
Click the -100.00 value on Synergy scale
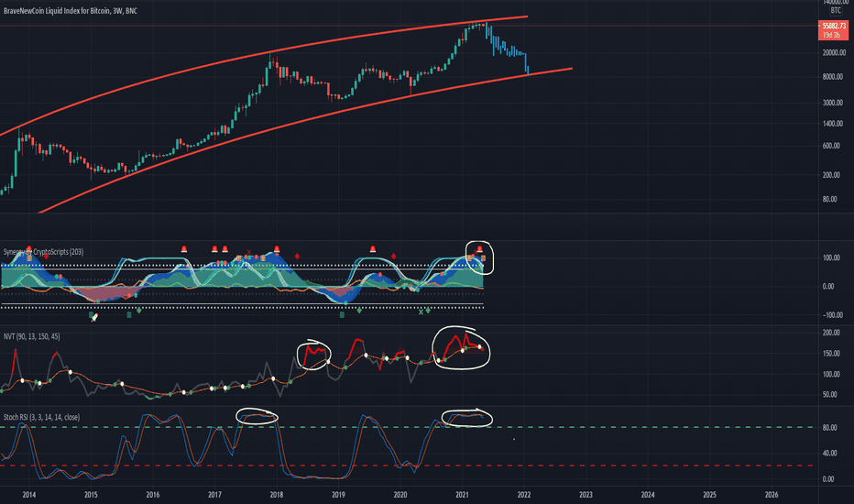click(x=832, y=315)
